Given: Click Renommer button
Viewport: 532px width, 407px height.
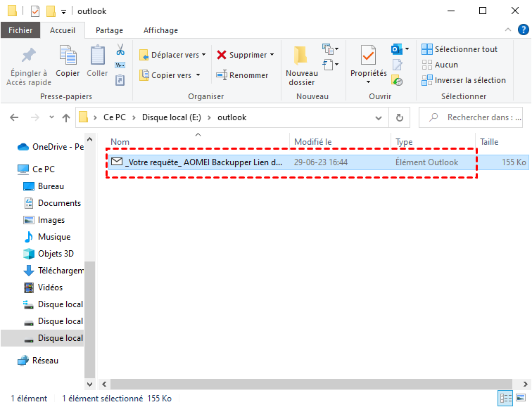Looking at the screenshot, I should 242,75.
